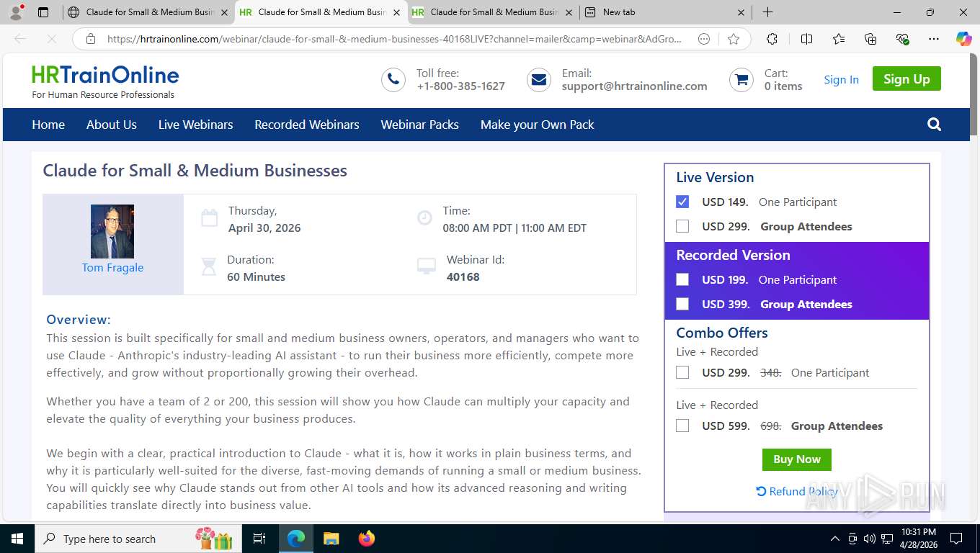The image size is (980, 553).
Task: Click the browser address bar URL
Action: pyautogui.click(x=394, y=40)
